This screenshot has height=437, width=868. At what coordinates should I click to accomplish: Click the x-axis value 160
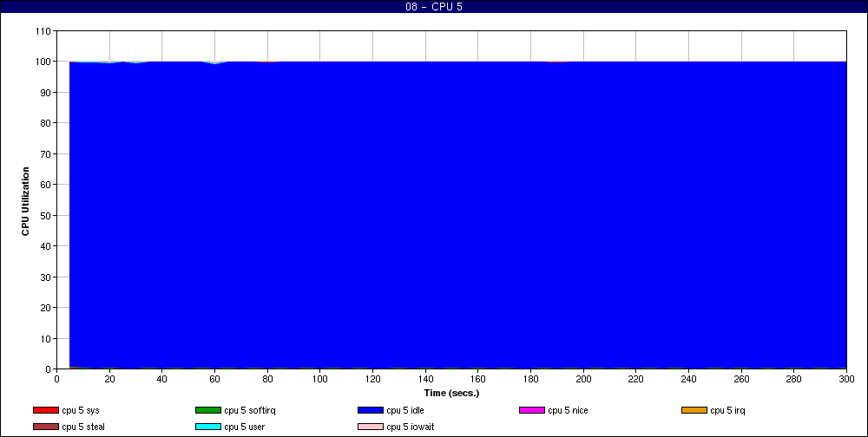tap(477, 379)
